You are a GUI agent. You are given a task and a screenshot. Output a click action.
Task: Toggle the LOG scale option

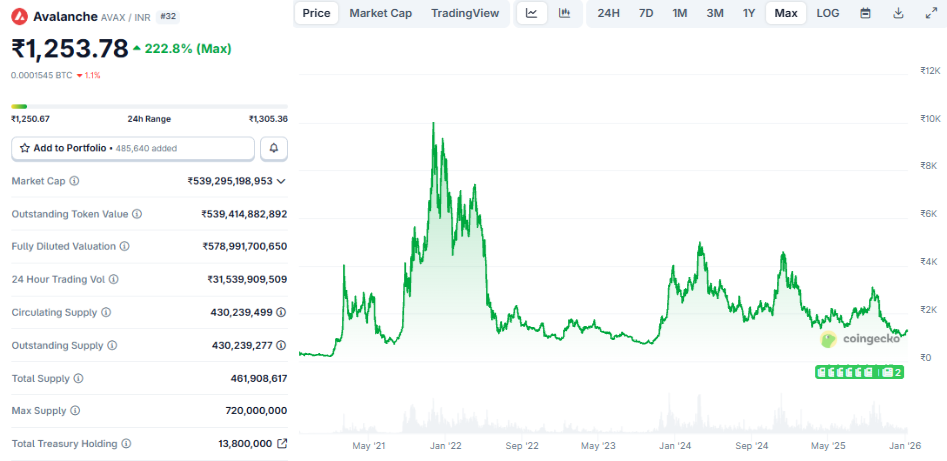(x=827, y=13)
